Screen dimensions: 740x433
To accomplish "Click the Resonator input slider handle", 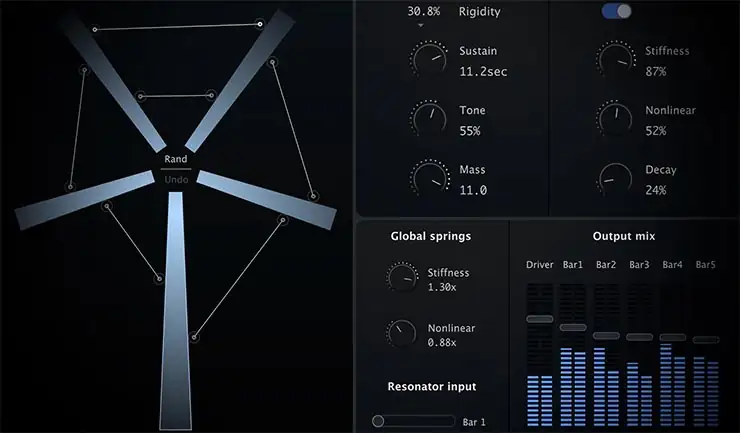I will tap(378, 421).
